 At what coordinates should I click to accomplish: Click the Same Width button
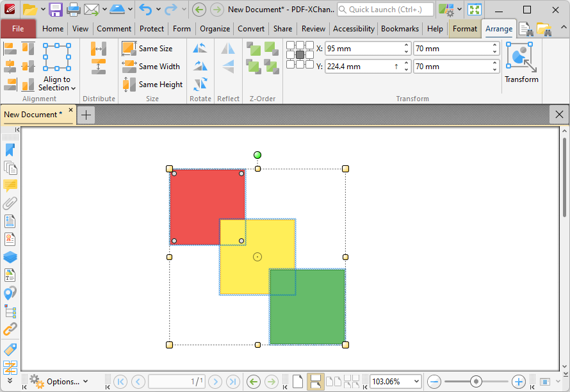point(152,67)
